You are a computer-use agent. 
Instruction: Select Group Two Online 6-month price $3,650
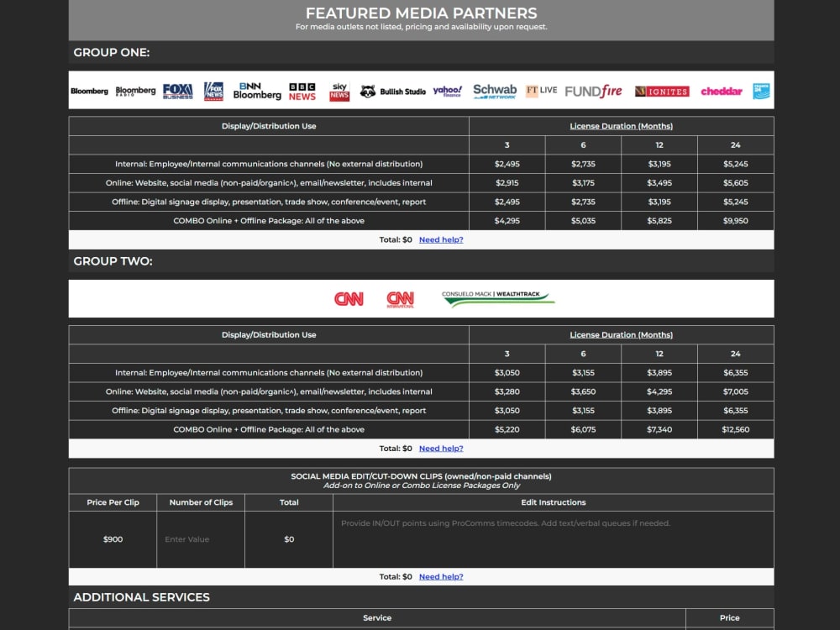tap(584, 391)
